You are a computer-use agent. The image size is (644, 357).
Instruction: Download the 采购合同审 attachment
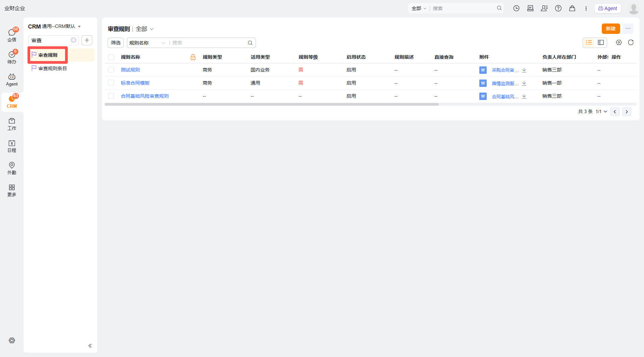pos(524,70)
